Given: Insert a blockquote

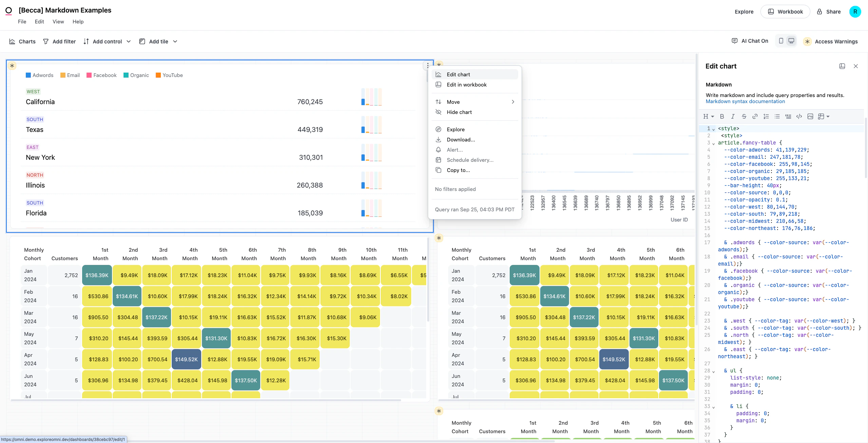Looking at the screenshot, I should click(x=788, y=116).
